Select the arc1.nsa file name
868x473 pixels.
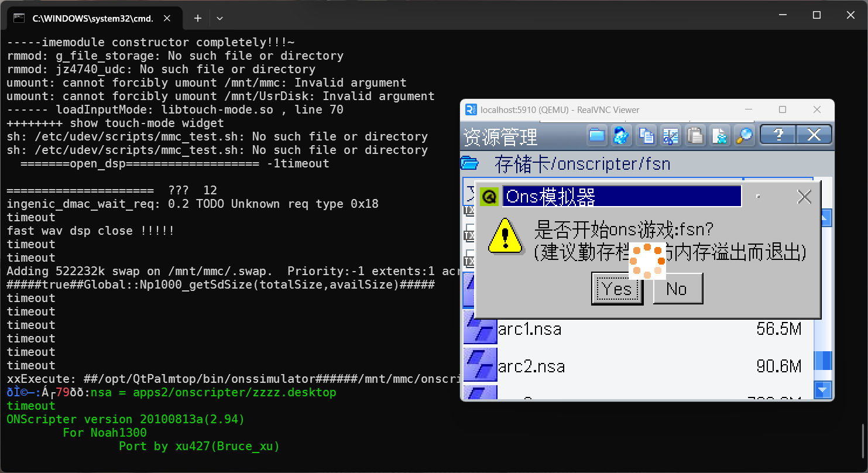pyautogui.click(x=530, y=329)
